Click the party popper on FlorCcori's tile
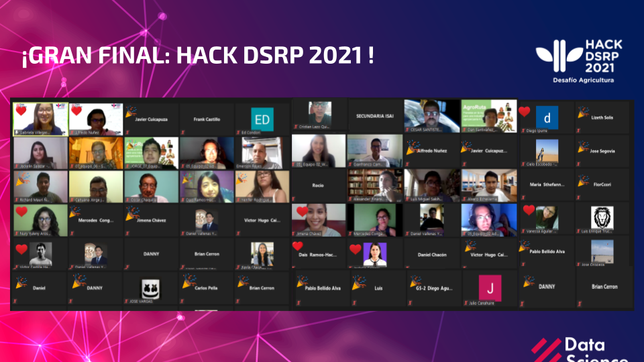644x362 pixels. pyautogui.click(x=583, y=180)
